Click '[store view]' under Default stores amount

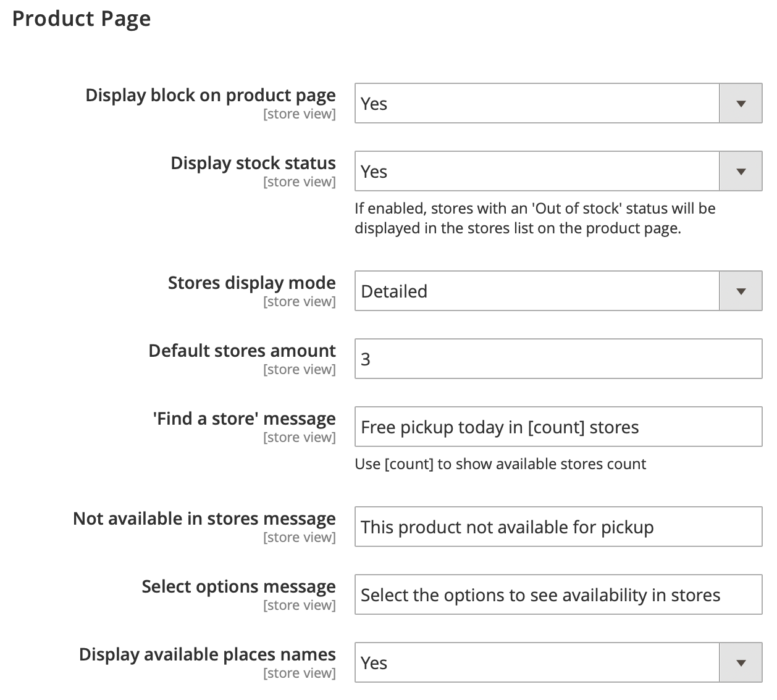300,370
